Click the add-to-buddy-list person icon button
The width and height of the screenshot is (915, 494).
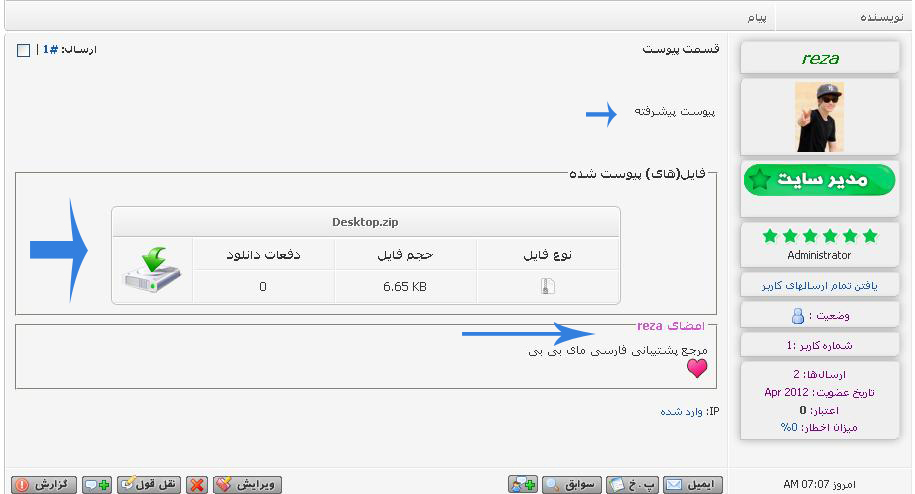coord(523,485)
